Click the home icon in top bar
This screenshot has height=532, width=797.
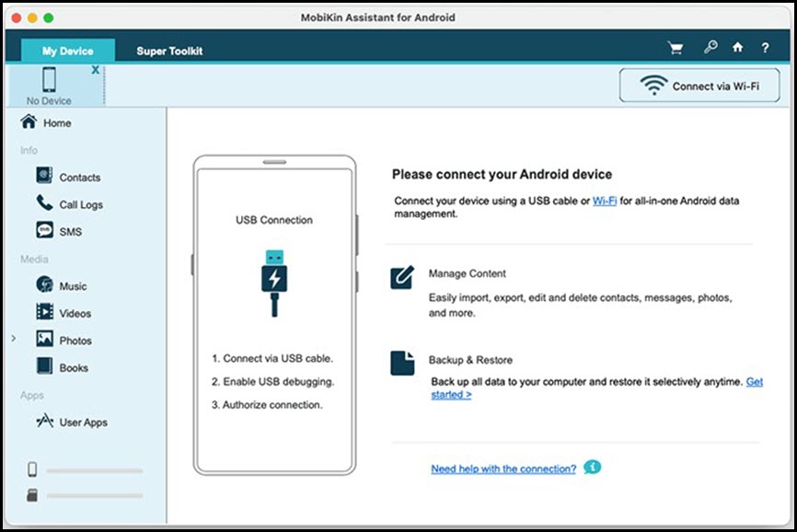(737, 47)
